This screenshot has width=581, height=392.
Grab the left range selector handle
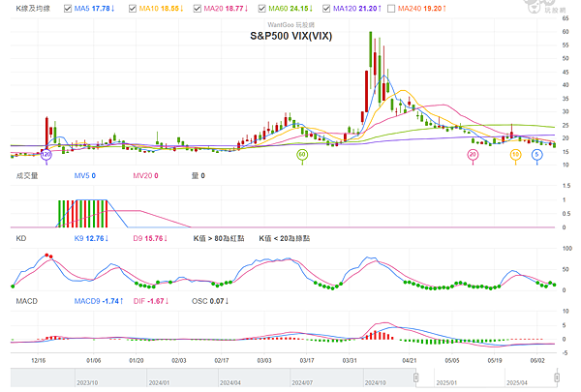pos(415,377)
